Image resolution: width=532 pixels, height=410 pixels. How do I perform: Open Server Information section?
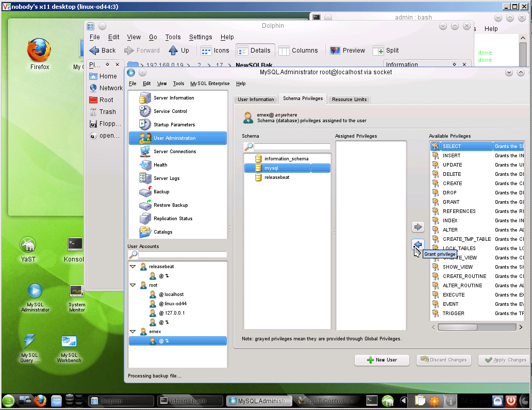click(177, 98)
